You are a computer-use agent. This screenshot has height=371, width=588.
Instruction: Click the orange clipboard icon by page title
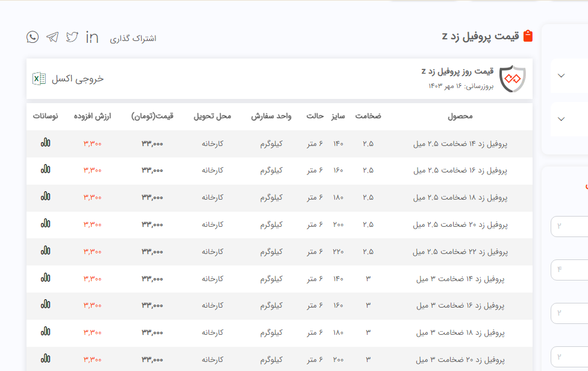pyautogui.click(x=528, y=36)
